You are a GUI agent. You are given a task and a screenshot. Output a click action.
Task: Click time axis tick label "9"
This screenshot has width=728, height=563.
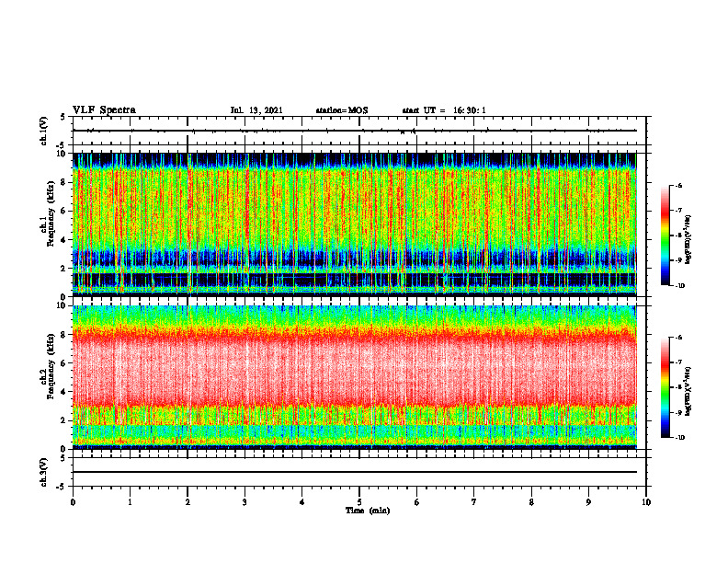(588, 502)
